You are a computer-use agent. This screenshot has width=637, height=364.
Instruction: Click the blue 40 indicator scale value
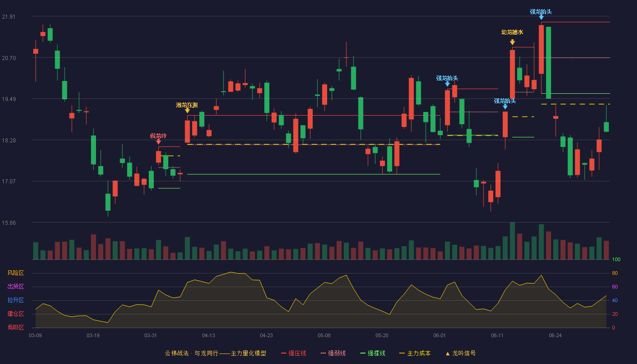click(x=615, y=301)
